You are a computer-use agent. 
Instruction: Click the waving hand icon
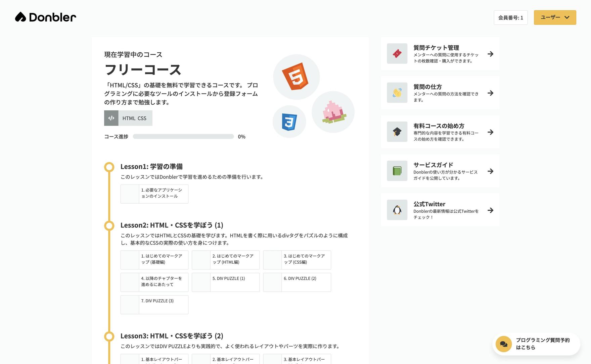(397, 93)
